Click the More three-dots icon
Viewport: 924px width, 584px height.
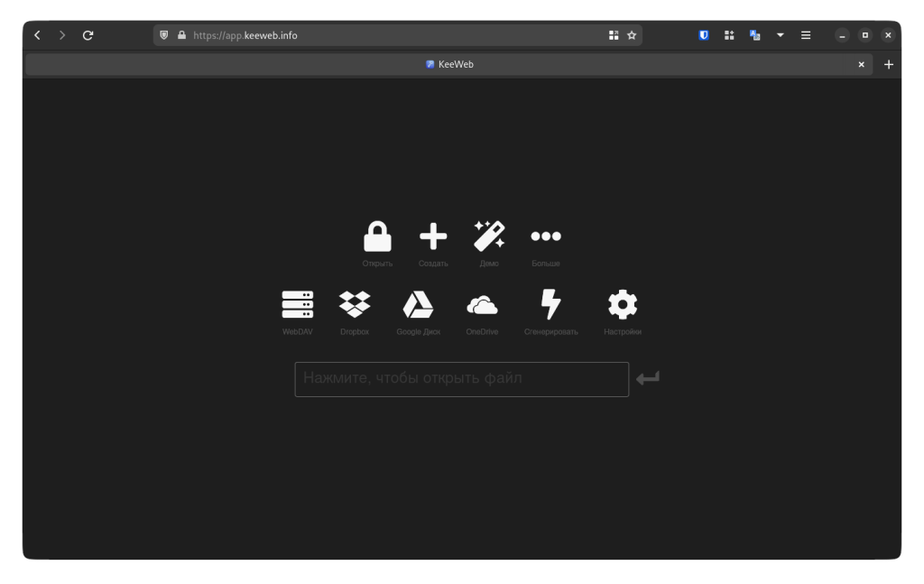pos(546,236)
